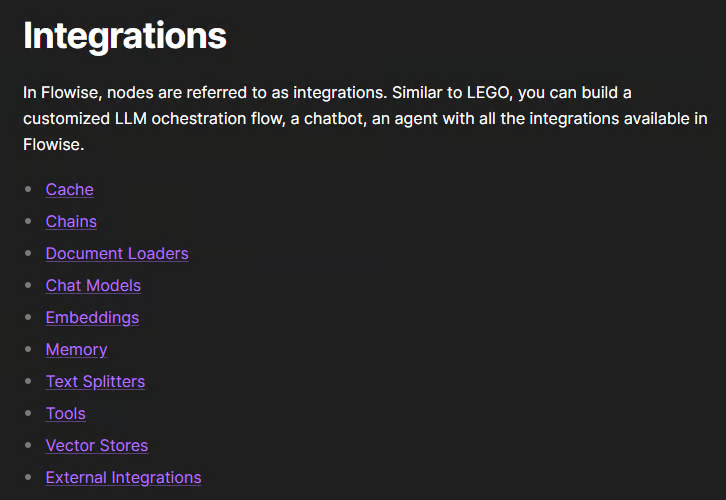This screenshot has height=500, width=726.
Task: Click the bullet beside External Integrations
Action: click(x=28, y=478)
